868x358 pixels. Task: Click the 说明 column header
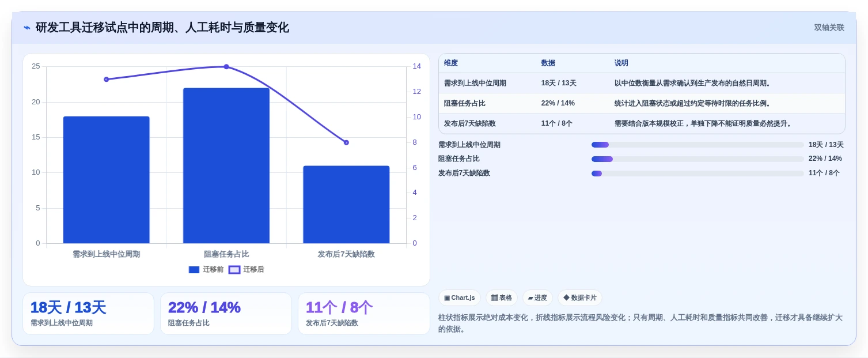[621, 63]
